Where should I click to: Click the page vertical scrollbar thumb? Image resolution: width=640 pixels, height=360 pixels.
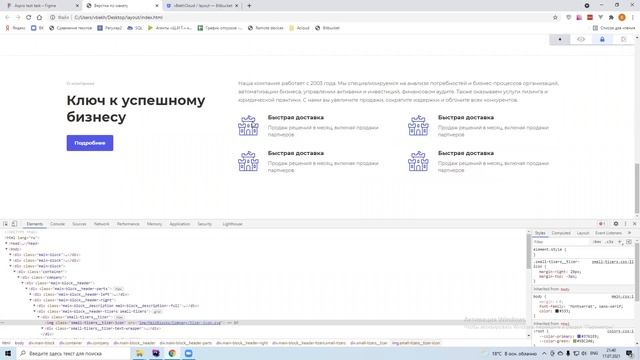click(x=637, y=188)
